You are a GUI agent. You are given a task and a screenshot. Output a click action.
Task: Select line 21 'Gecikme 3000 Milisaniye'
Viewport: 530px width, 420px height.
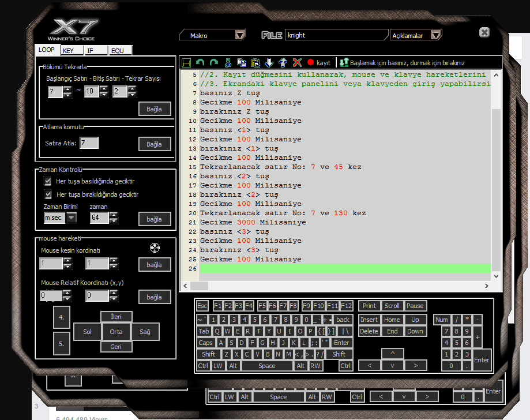(x=253, y=222)
